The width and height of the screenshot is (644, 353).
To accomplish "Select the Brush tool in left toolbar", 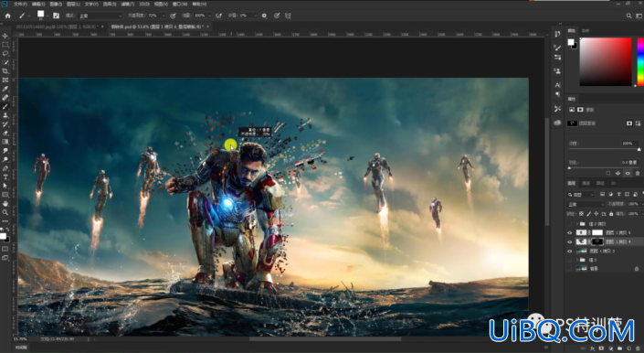I will pyautogui.click(x=5, y=106).
